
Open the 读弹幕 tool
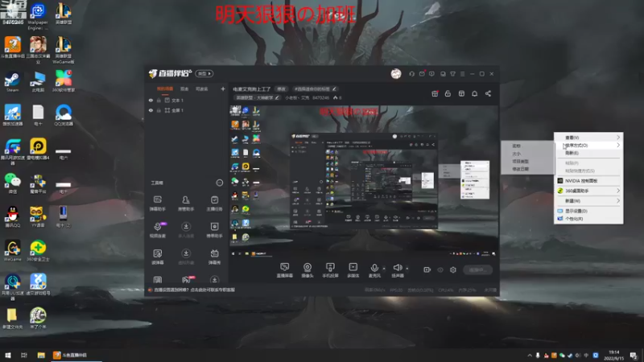pos(157,257)
